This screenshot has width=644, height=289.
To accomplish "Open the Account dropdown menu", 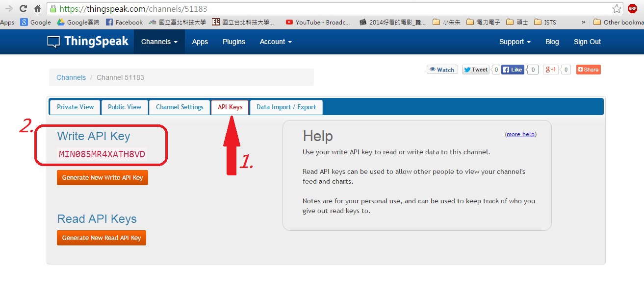I will coord(275,42).
